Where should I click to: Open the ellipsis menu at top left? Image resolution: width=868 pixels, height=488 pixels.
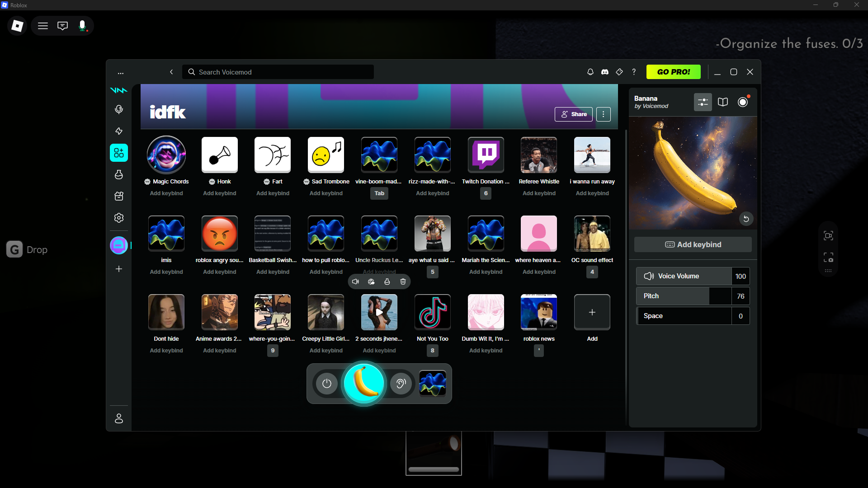[120, 73]
